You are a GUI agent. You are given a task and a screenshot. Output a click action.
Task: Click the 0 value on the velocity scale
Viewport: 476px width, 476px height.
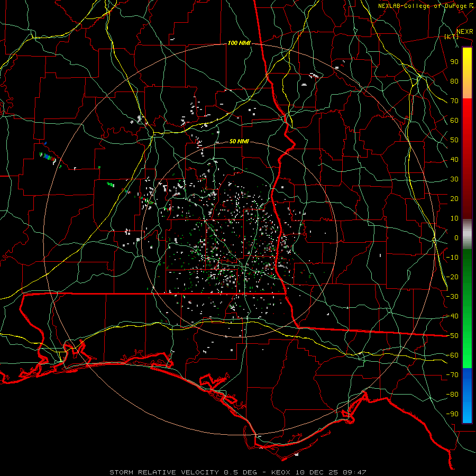coord(456,237)
